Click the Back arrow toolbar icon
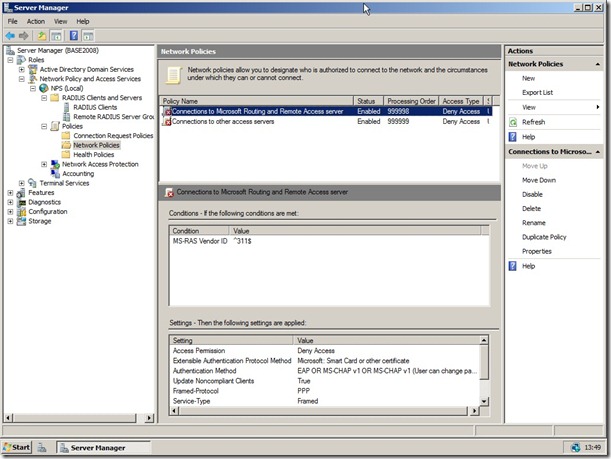Viewport: 611px width, 459px height. pyautogui.click(x=10, y=36)
